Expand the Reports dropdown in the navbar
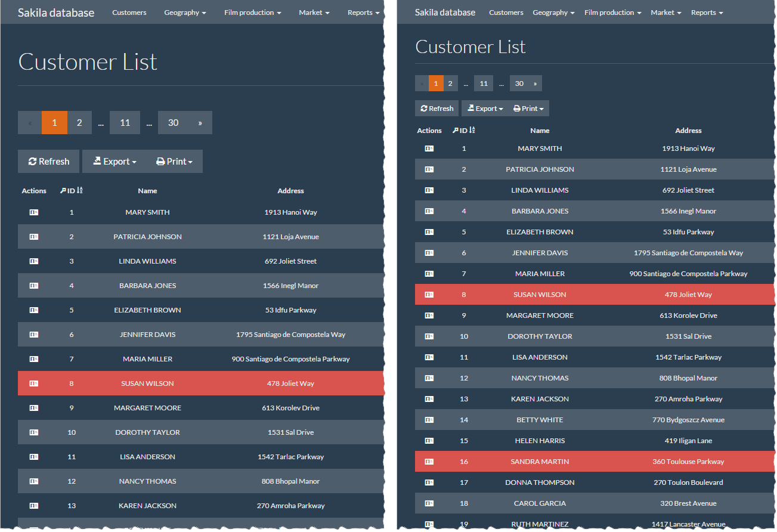Image resolution: width=777 pixels, height=532 pixels. point(363,12)
